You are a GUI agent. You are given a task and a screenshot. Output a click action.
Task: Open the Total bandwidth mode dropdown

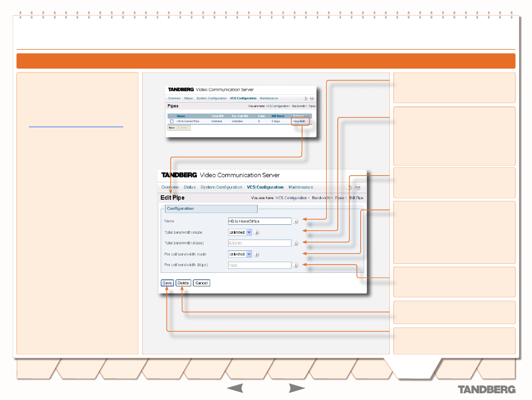coord(240,233)
